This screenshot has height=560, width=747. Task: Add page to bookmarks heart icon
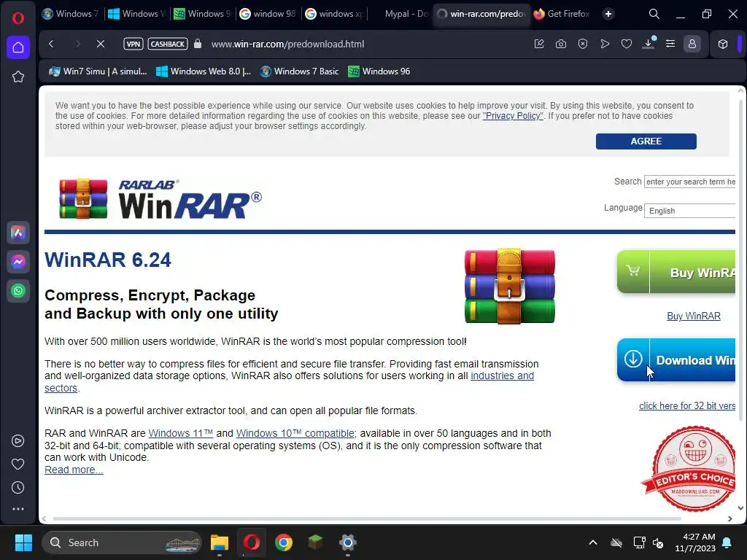pos(627,44)
